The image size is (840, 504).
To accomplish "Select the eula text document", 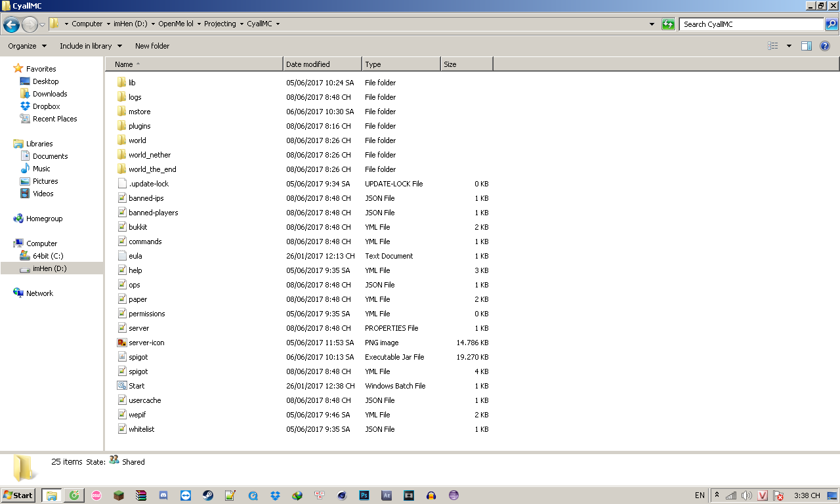I will coord(129,256).
